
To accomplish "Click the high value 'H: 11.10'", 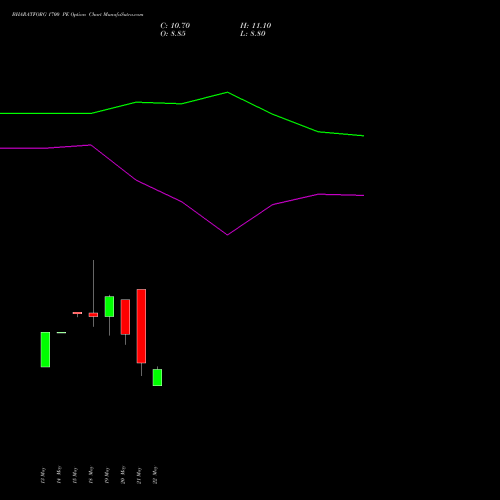I will tap(255, 26).
